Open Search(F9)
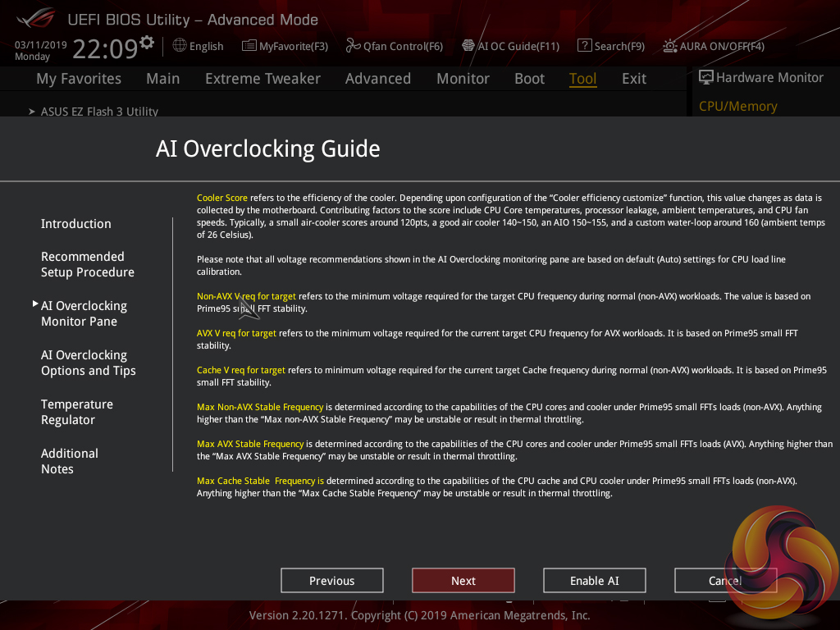Image resolution: width=840 pixels, height=630 pixels. (x=619, y=47)
